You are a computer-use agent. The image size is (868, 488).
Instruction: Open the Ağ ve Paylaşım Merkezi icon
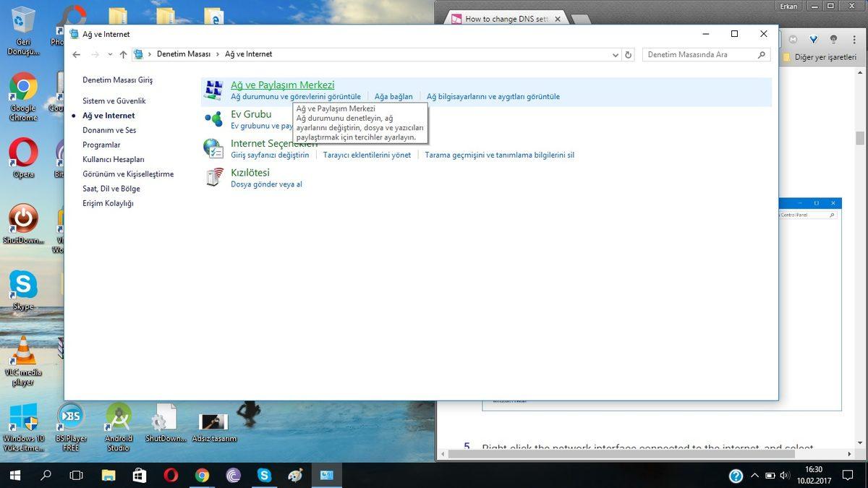click(x=213, y=89)
